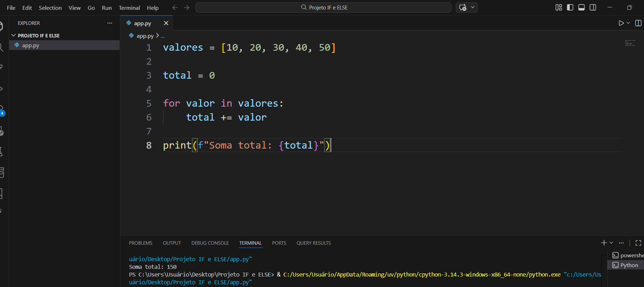The height and width of the screenshot is (287, 644).
Task: Toggle the primary side bar visibility
Action: click(570, 7)
